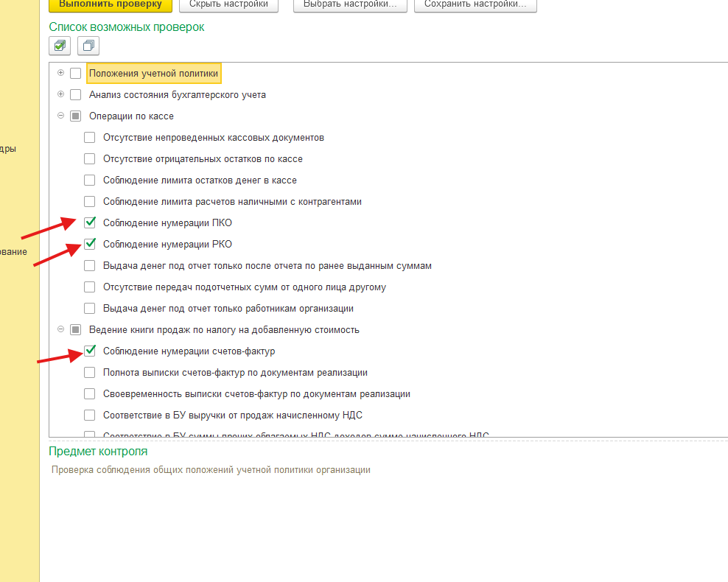This screenshot has height=582, width=728.
Task: Click the check all boxes icon
Action: 59,46
